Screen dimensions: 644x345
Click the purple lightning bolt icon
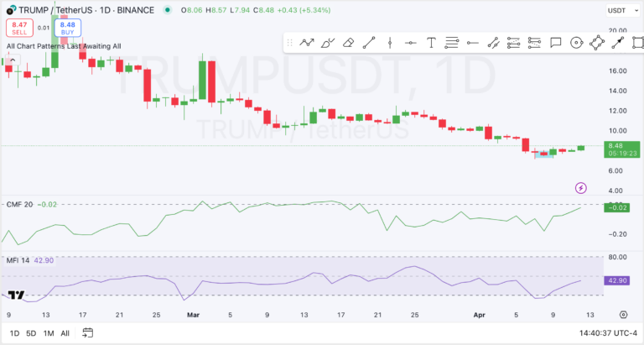click(580, 188)
